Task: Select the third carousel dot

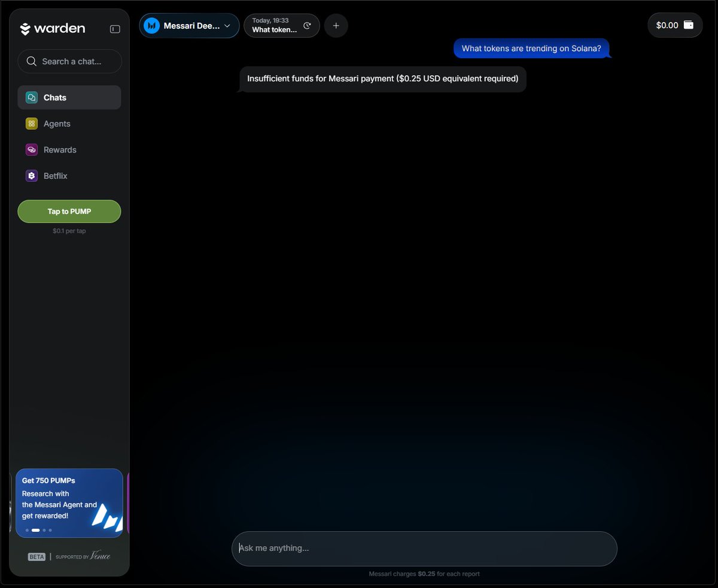Action: click(x=44, y=530)
